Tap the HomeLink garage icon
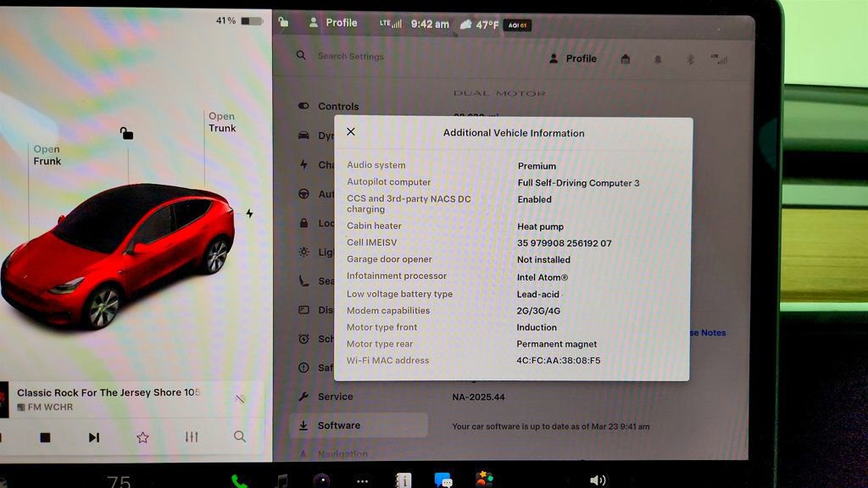The height and width of the screenshot is (488, 868). coord(626,58)
